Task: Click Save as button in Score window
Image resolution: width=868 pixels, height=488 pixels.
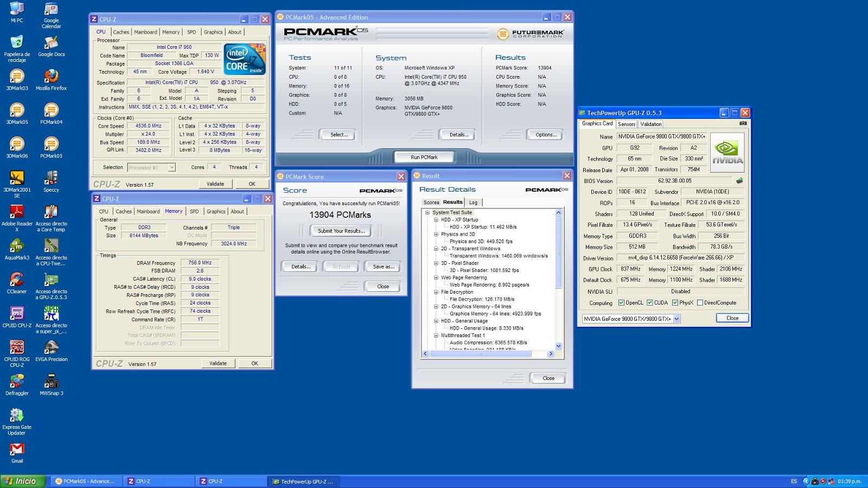Action: point(384,267)
